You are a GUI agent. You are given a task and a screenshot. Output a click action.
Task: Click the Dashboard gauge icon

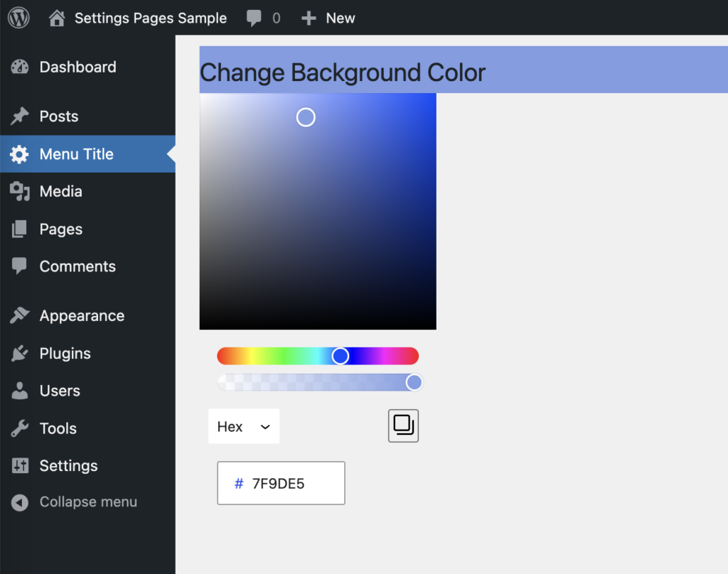click(19, 67)
